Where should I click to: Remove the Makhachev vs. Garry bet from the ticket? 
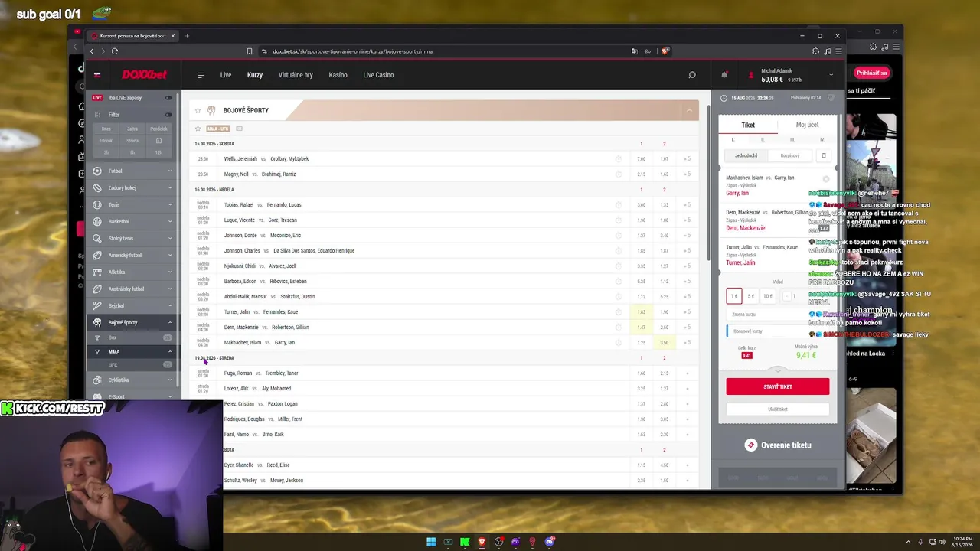826,179
